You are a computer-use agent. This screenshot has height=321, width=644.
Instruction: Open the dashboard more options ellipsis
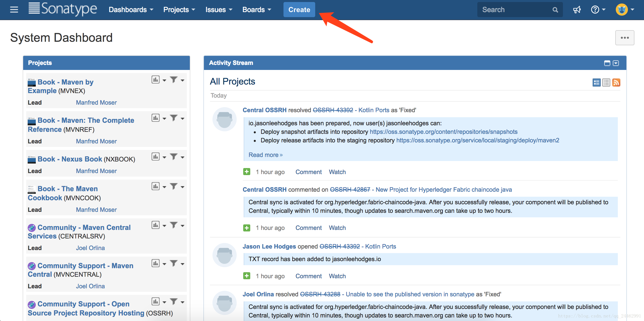[625, 38]
